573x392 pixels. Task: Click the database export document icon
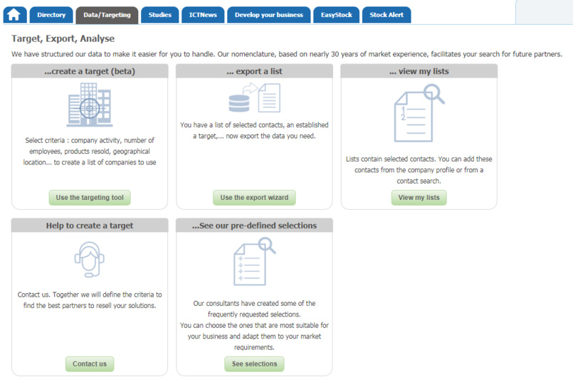click(x=254, y=97)
